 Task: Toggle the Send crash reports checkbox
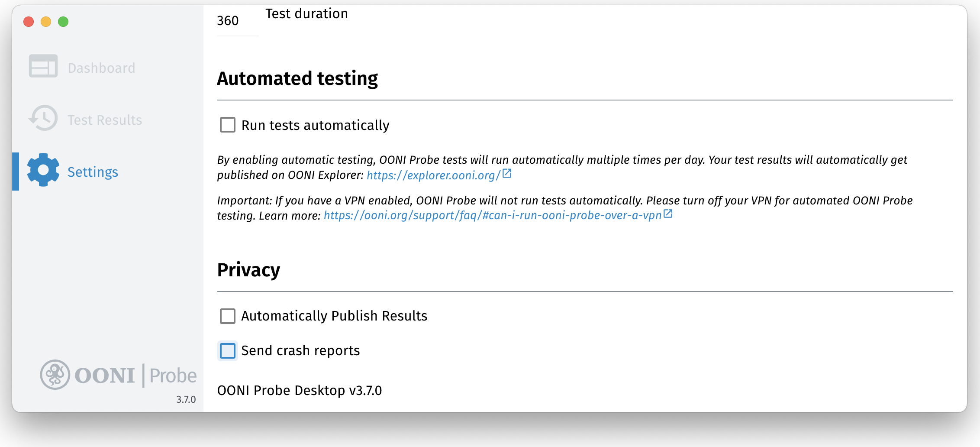228,351
